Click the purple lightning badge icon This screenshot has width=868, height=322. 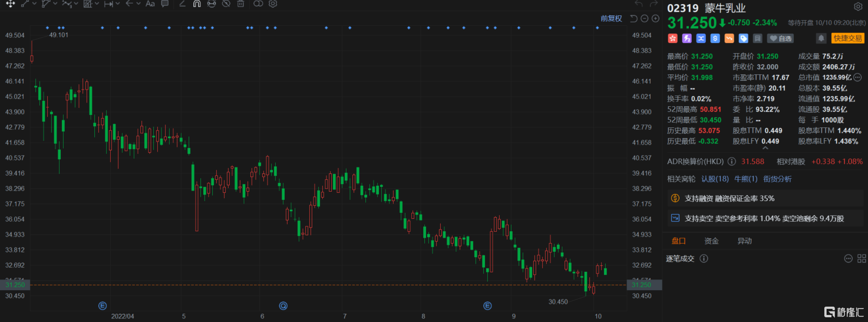click(687, 38)
